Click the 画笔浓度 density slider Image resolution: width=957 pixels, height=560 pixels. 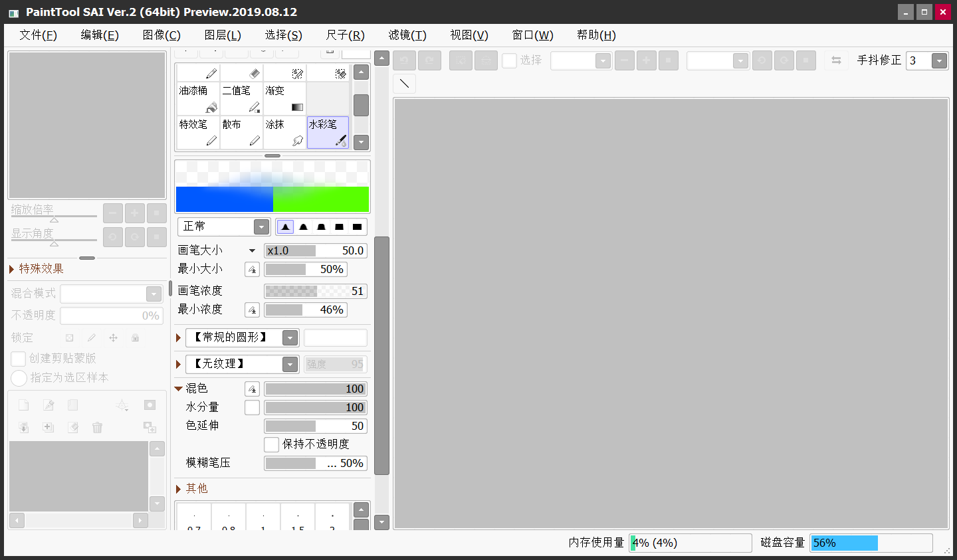point(316,291)
